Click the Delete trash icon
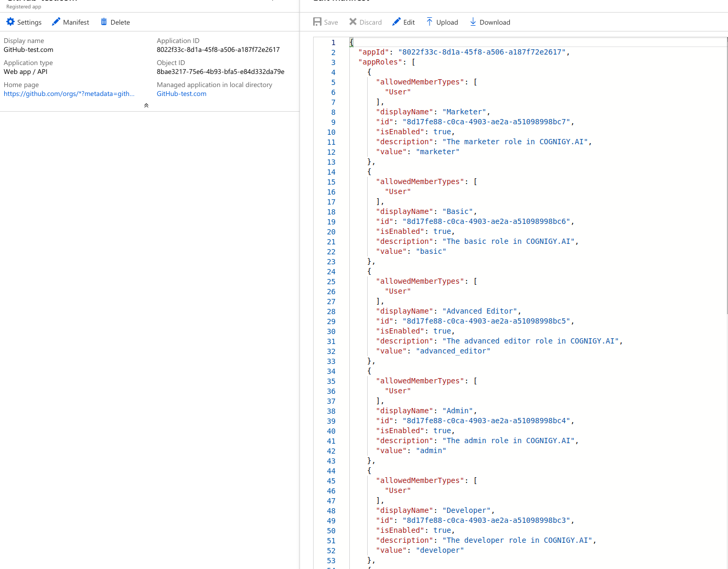 [x=104, y=22]
